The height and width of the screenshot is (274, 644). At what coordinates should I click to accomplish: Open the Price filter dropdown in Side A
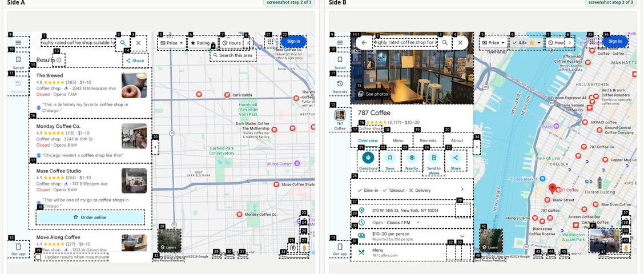tap(172, 43)
